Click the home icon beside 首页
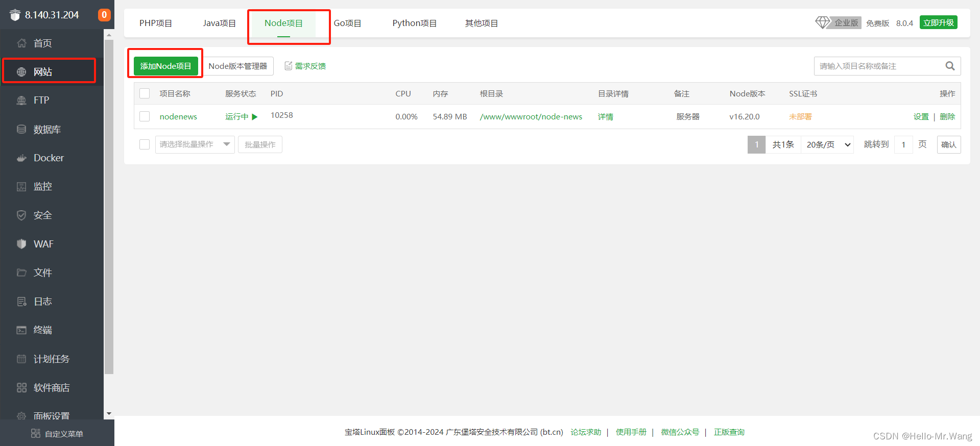The width and height of the screenshot is (980, 446). pyautogui.click(x=21, y=43)
